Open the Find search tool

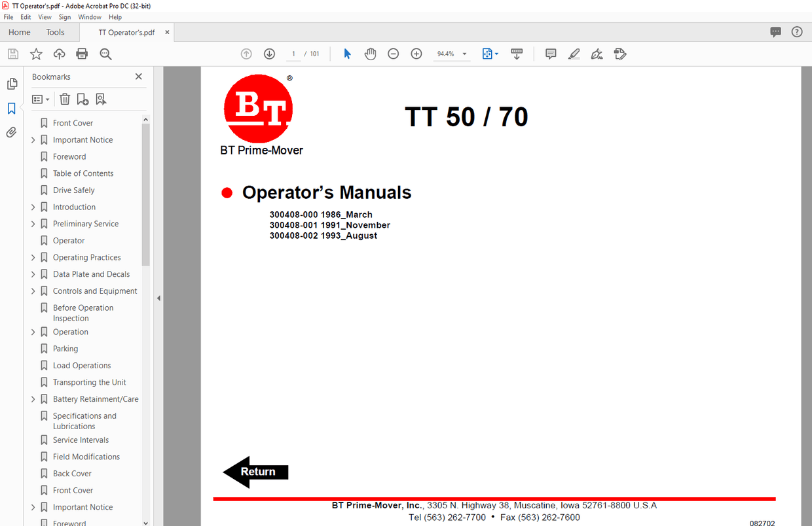105,54
